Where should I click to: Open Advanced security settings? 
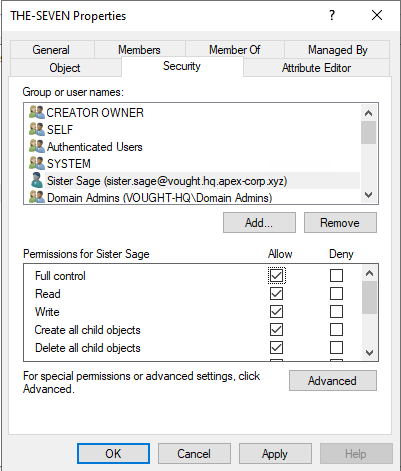tap(333, 380)
